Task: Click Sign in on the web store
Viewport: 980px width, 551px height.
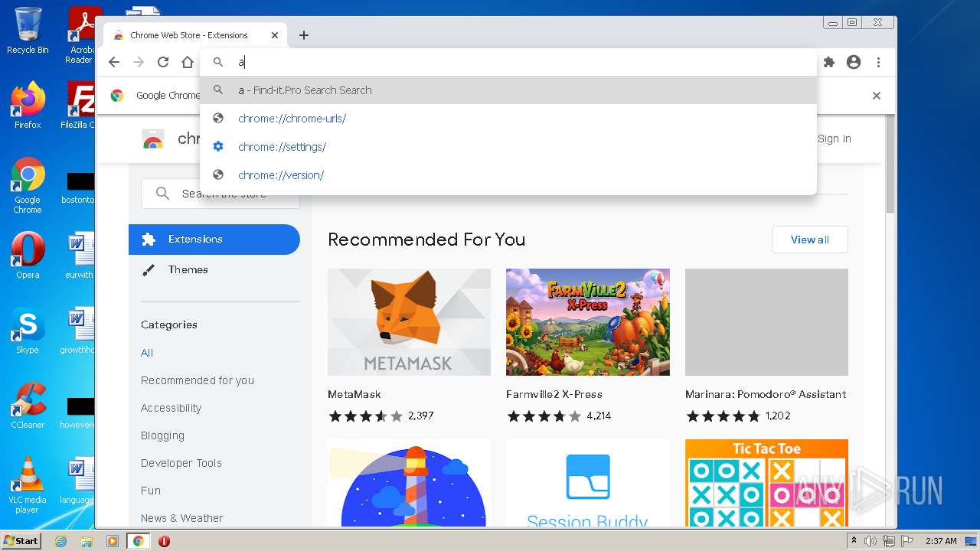Action: [834, 139]
